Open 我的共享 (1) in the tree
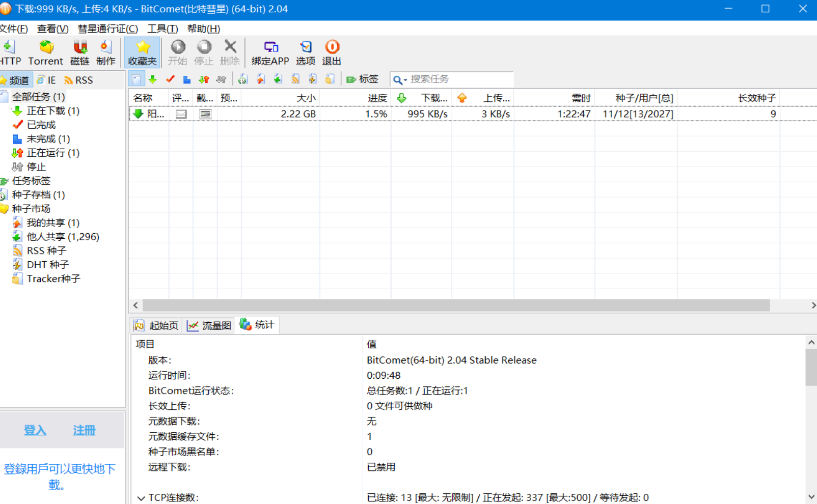The width and height of the screenshot is (817, 504). coord(53,222)
